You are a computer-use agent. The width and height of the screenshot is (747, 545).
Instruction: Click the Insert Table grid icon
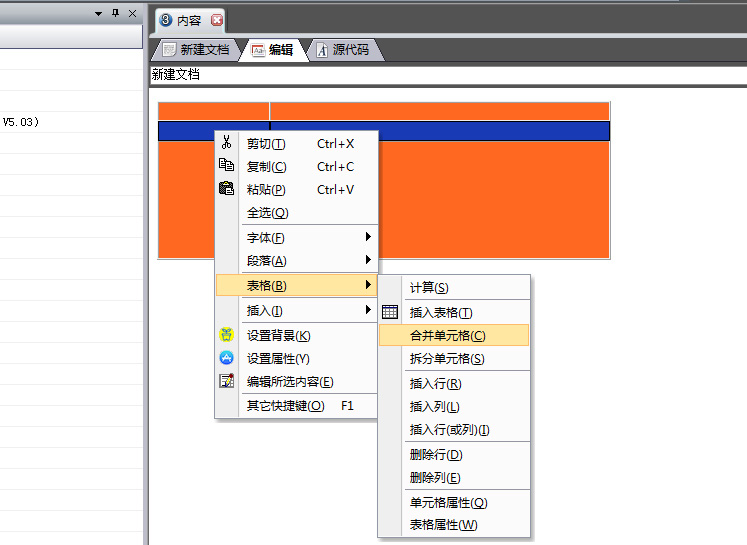tap(390, 312)
